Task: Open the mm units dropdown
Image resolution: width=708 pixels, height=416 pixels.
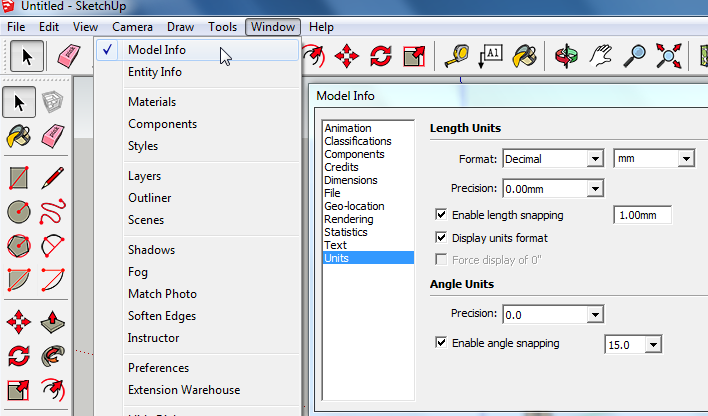Action: 654,158
